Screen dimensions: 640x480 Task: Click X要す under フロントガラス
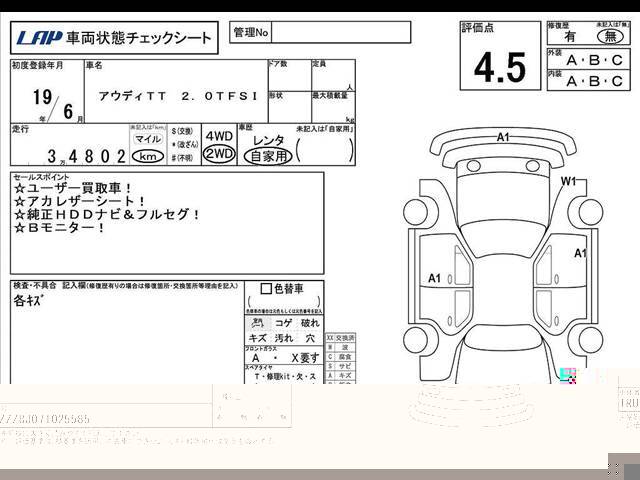pyautogui.click(x=305, y=358)
